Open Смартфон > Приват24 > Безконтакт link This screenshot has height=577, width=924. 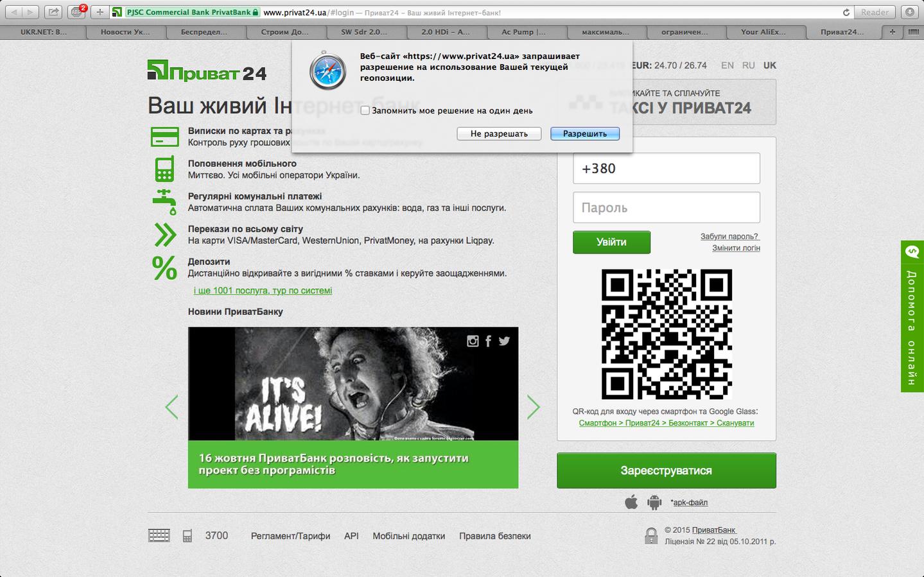pyautogui.click(x=667, y=423)
